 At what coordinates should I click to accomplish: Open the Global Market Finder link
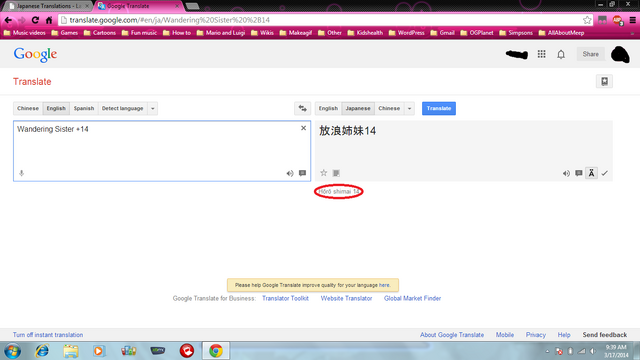click(x=412, y=298)
